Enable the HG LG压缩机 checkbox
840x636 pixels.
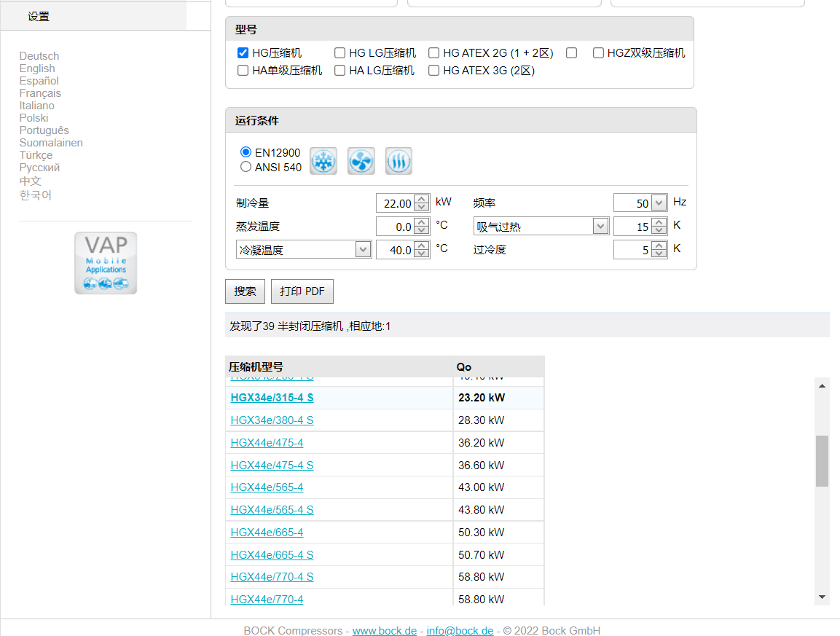coord(339,52)
